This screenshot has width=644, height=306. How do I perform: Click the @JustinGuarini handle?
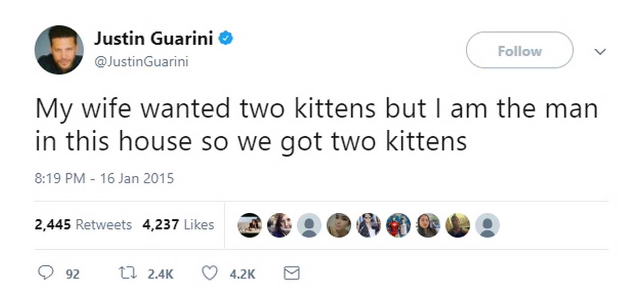(141, 62)
